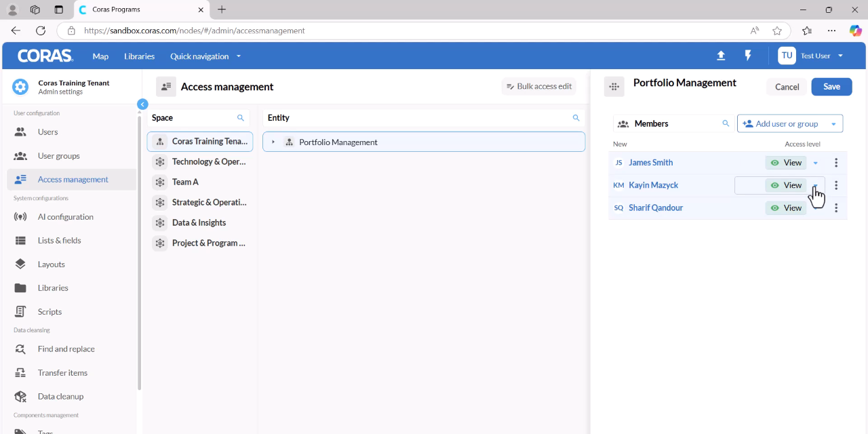Click Sharif Qandour's View access level
The image size is (868, 434).
(x=786, y=208)
